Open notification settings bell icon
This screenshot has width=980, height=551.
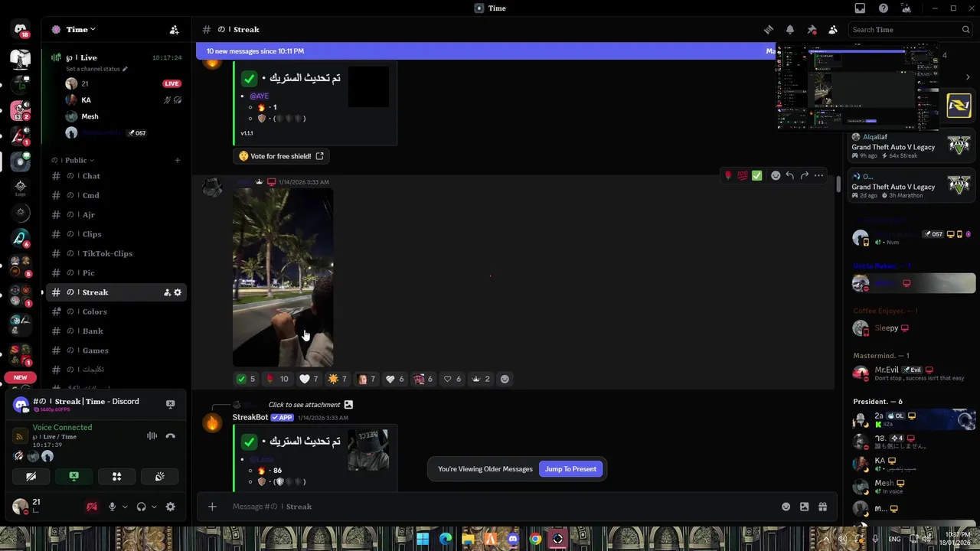pos(790,29)
